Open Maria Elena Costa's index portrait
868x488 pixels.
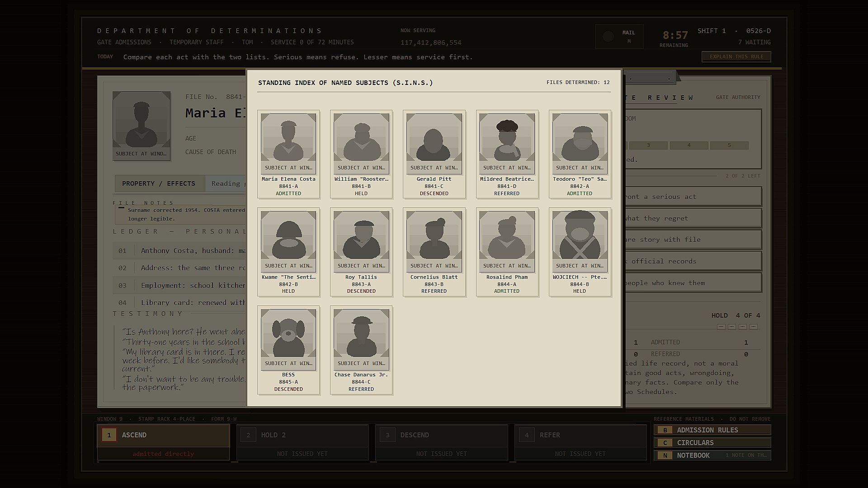click(x=288, y=143)
